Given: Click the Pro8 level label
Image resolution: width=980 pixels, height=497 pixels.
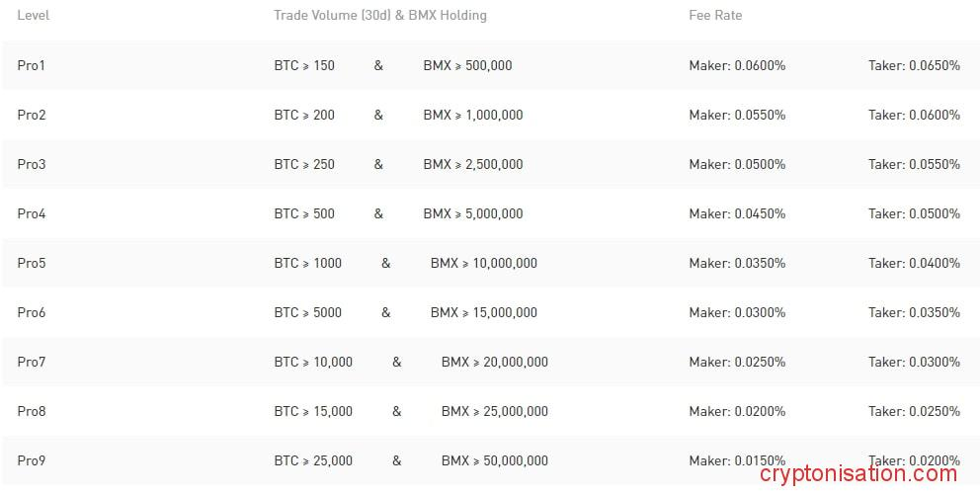Looking at the screenshot, I should 32,411.
